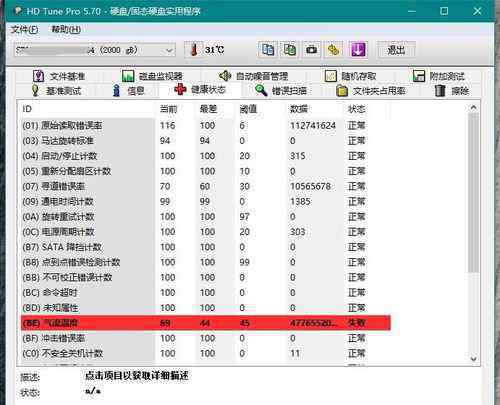Open the 文件(F) menu
This screenshot has width=500, height=405.
pyautogui.click(x=24, y=30)
